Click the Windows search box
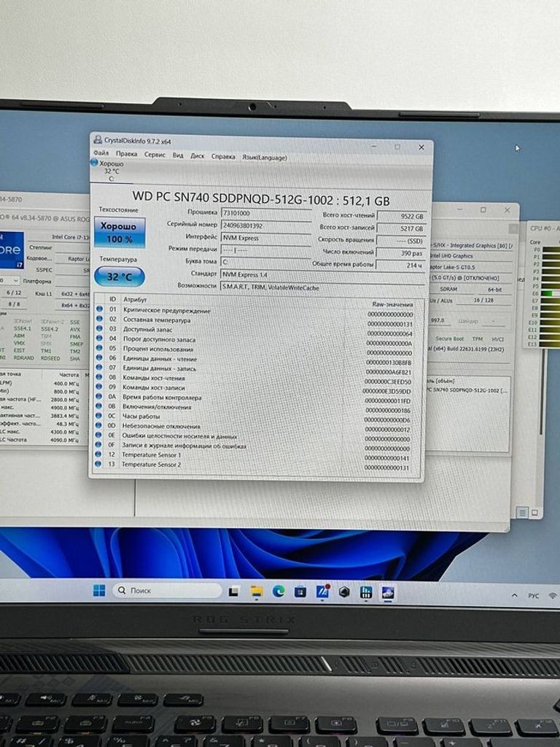Viewport: 560px width, 747px height. [x=167, y=591]
